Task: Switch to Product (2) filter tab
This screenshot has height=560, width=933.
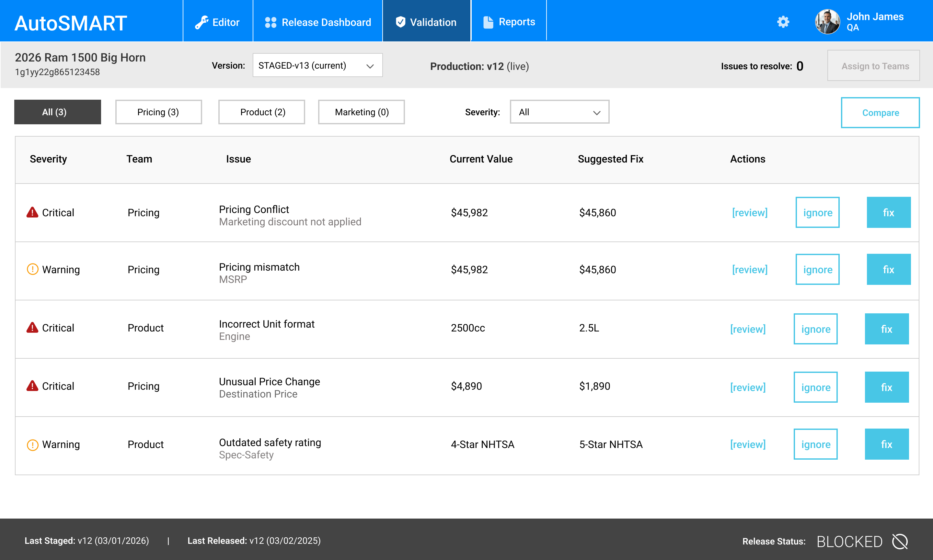Action: click(261, 112)
